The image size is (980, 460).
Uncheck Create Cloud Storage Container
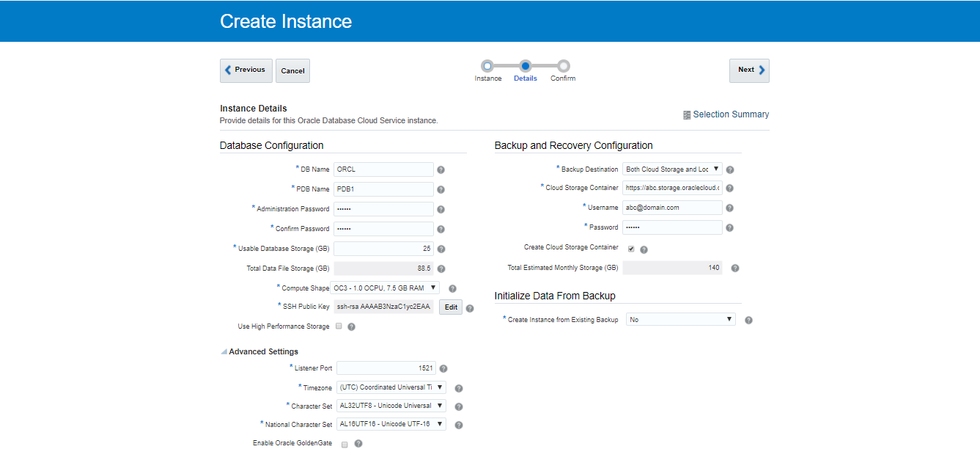point(631,249)
